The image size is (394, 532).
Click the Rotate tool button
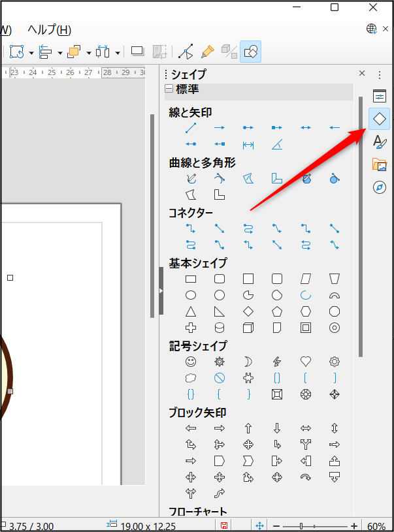(17, 52)
